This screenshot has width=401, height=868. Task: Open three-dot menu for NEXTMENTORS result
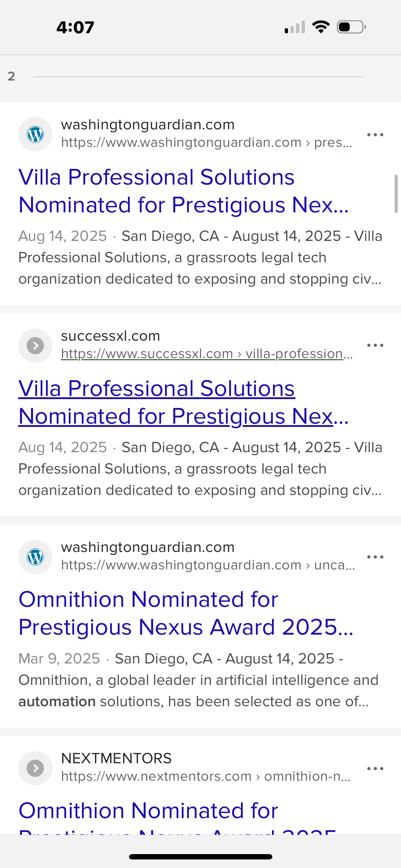[375, 769]
